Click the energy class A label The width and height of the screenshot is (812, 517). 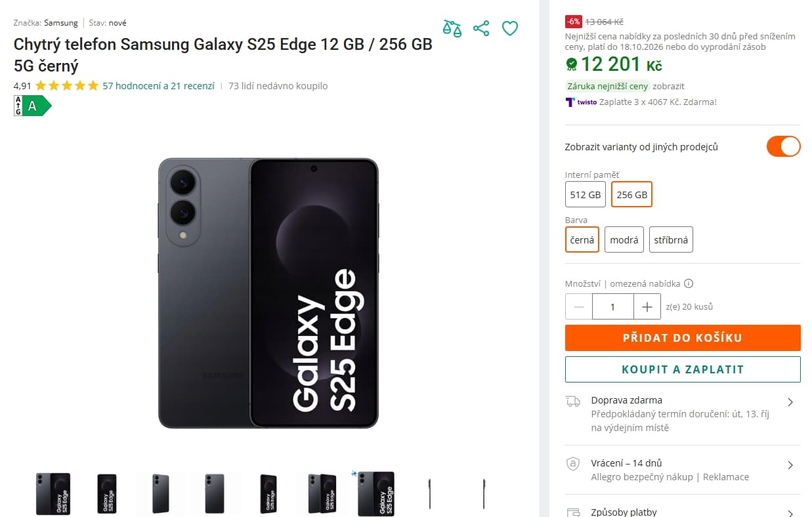tap(32, 106)
